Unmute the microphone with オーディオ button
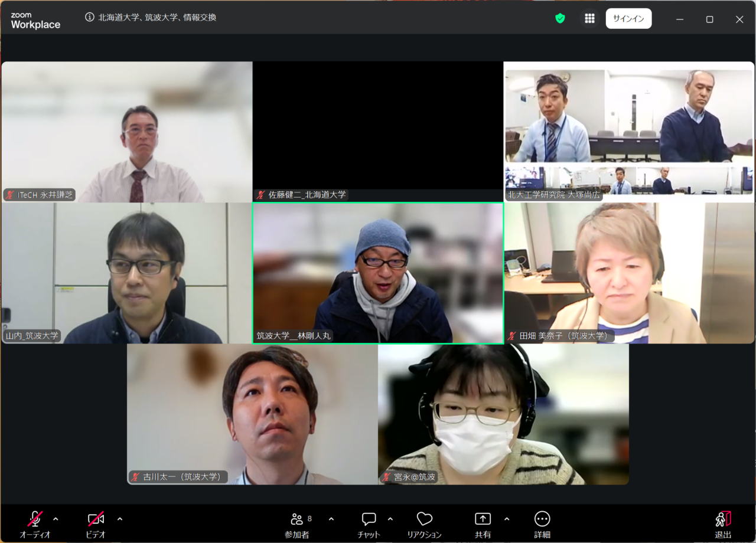The image size is (756, 543). [x=35, y=524]
